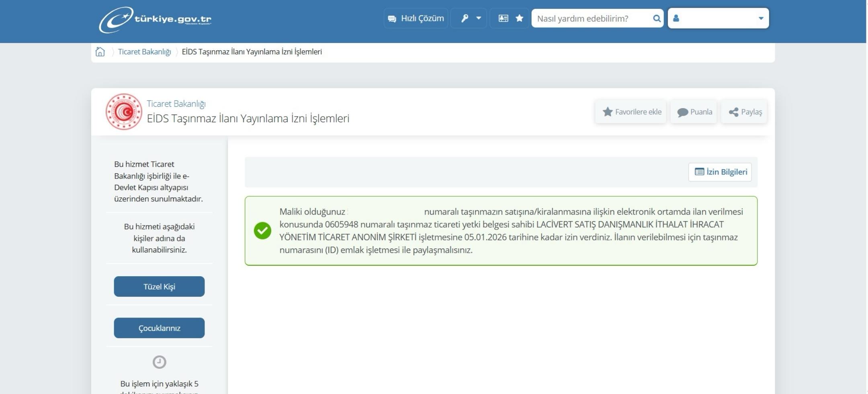The width and height of the screenshot is (868, 394).
Task: Expand the key icon dropdown arrow
Action: 478,18
